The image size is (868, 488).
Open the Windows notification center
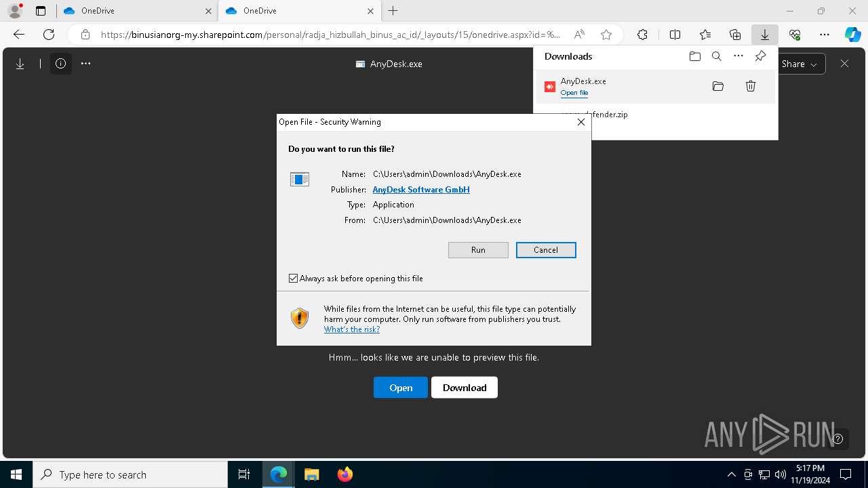click(x=846, y=474)
